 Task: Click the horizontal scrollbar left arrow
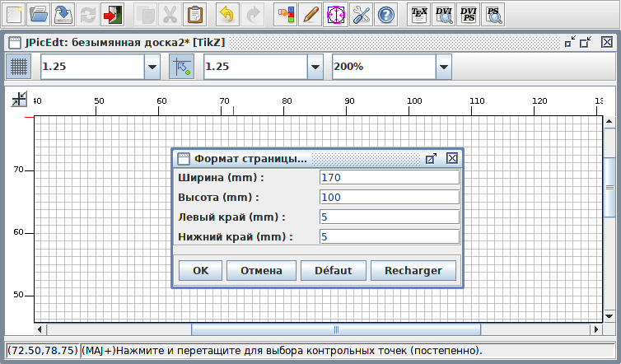click(40, 329)
